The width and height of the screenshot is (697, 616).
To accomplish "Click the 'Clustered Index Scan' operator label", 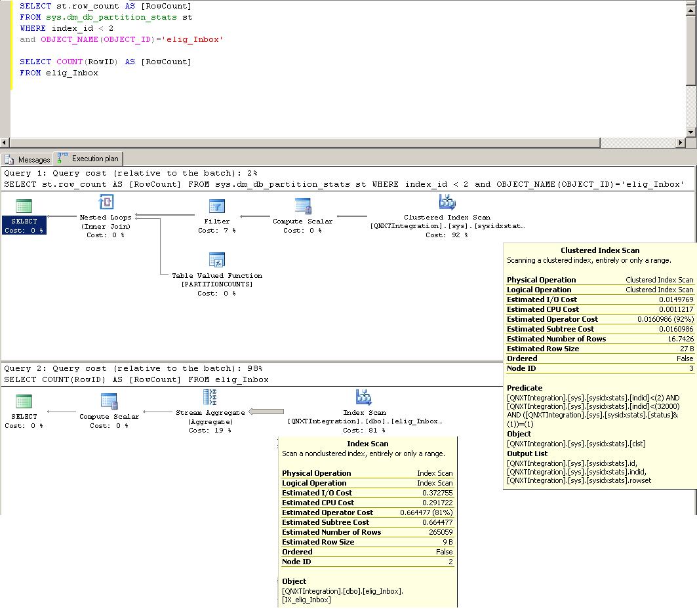I will click(447, 217).
